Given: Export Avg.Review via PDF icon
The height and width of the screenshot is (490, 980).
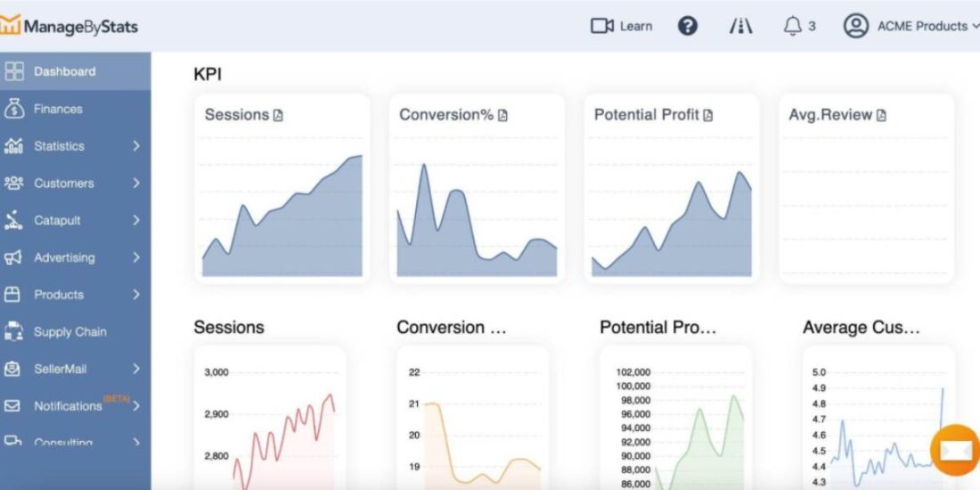Looking at the screenshot, I should (880, 116).
